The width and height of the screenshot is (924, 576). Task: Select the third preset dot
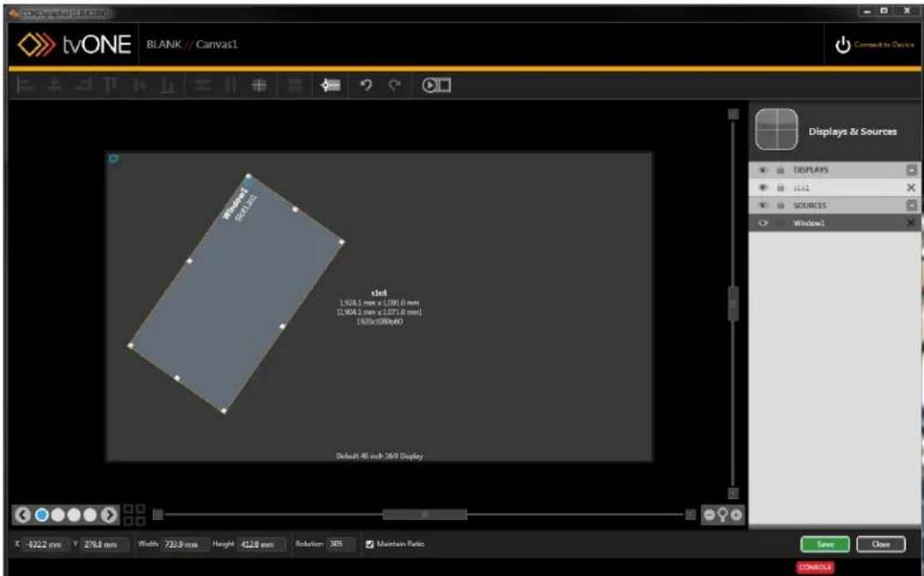(x=73, y=515)
